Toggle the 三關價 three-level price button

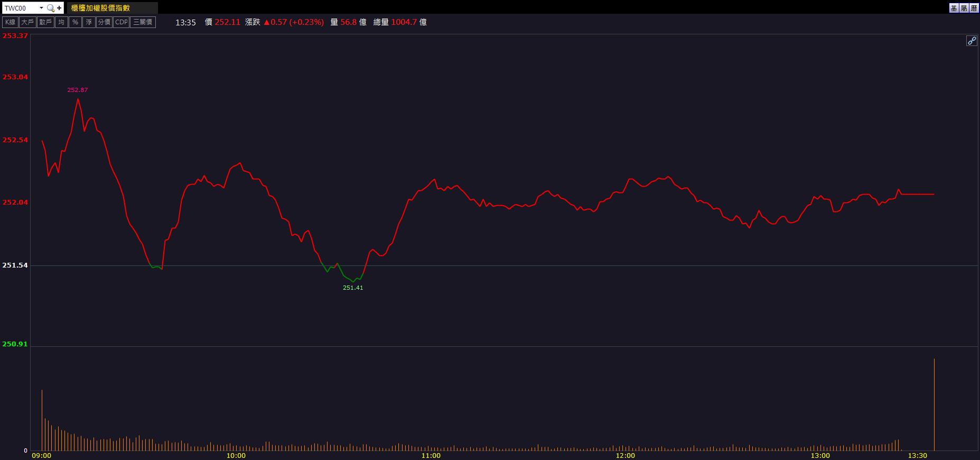tap(143, 22)
